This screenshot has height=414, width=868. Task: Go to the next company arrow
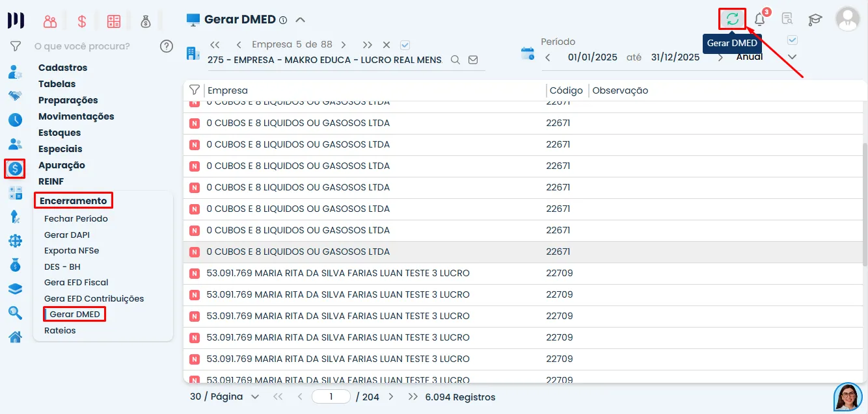[x=344, y=45]
